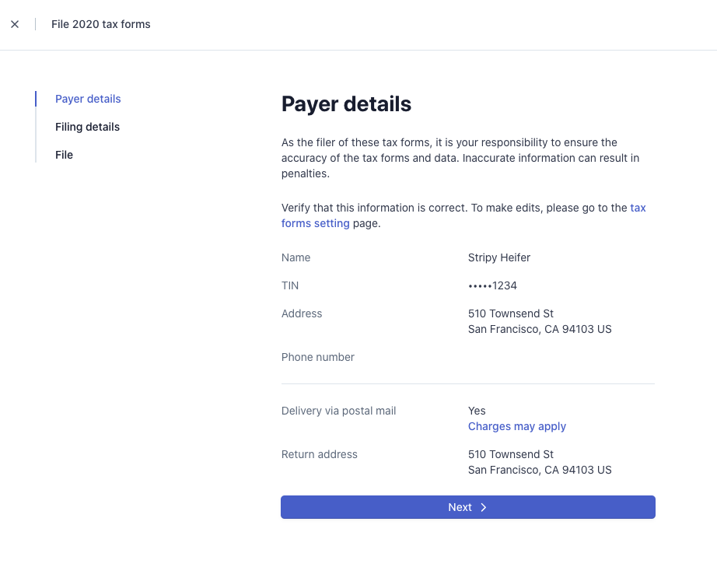Click the Address field label
This screenshot has height=588, width=717.
tap(301, 313)
